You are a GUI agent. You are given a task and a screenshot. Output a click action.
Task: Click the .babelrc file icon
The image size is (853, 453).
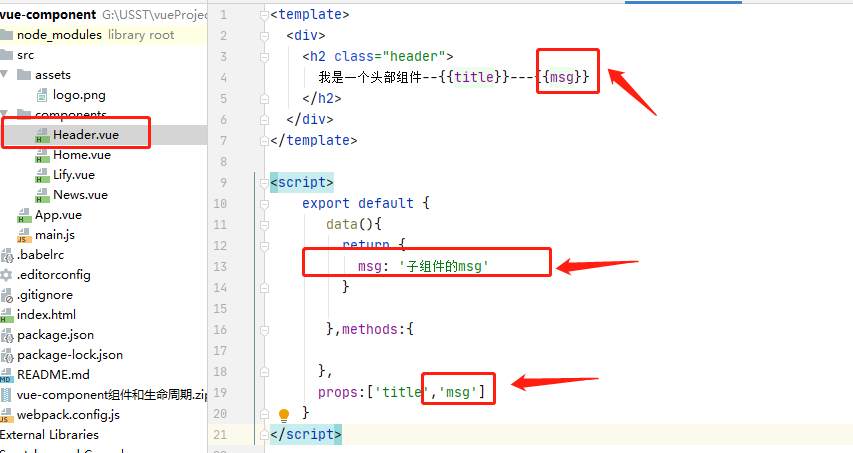(x=7, y=255)
